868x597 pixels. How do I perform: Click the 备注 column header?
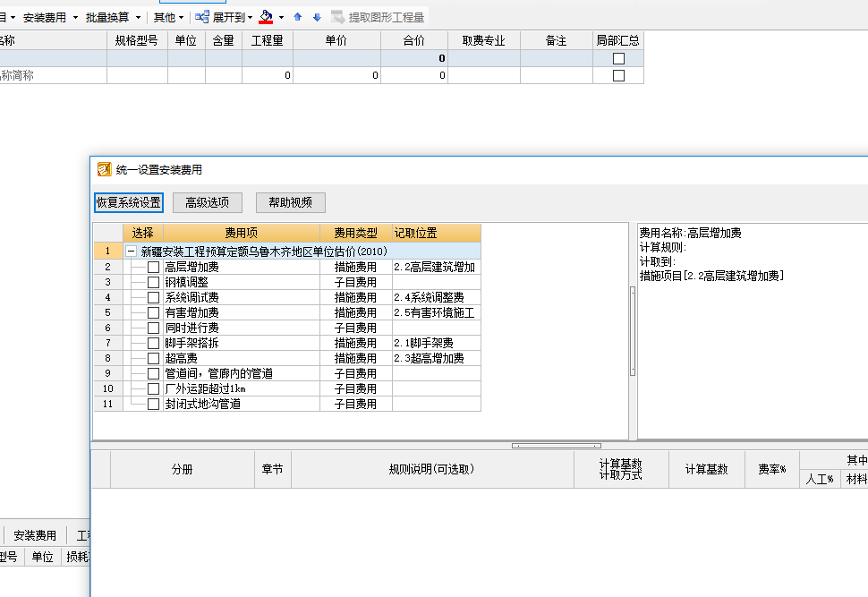coord(557,40)
